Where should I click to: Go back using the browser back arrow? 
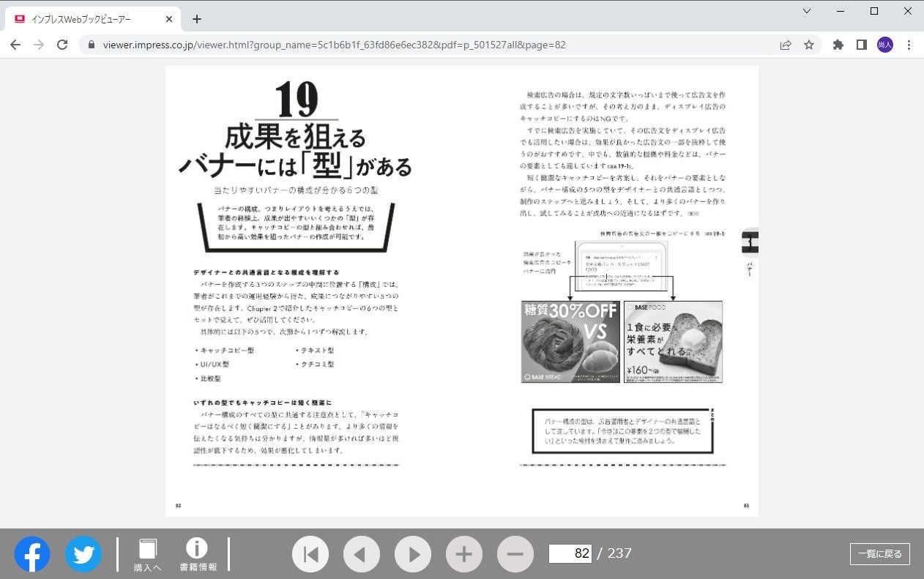tap(15, 45)
